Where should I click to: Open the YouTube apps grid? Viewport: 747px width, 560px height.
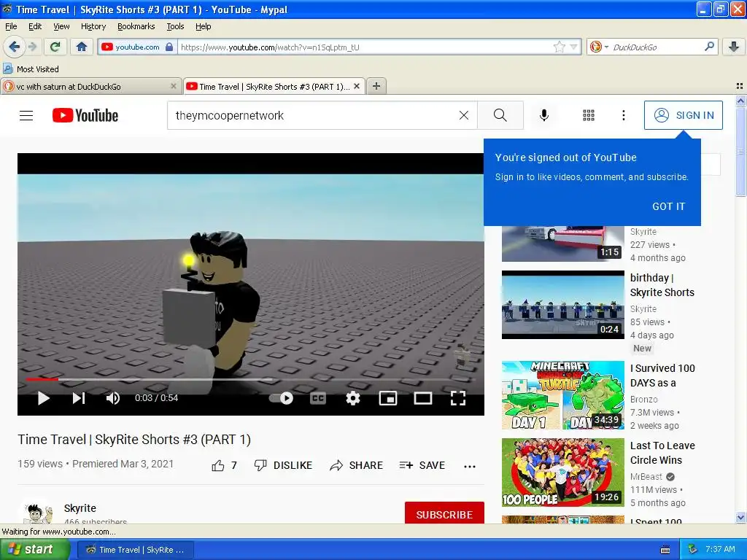589,115
